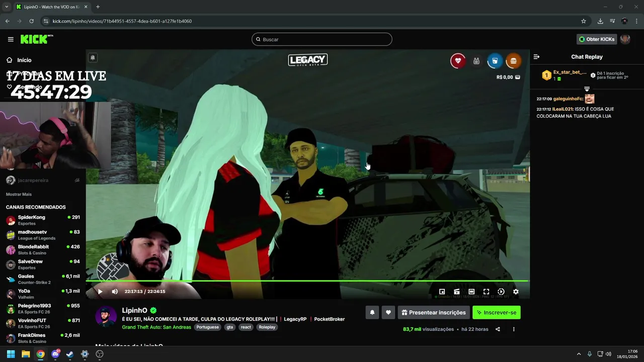644x362 pixels.
Task: Toggle notification bell for LipinhO
Action: click(x=372, y=312)
